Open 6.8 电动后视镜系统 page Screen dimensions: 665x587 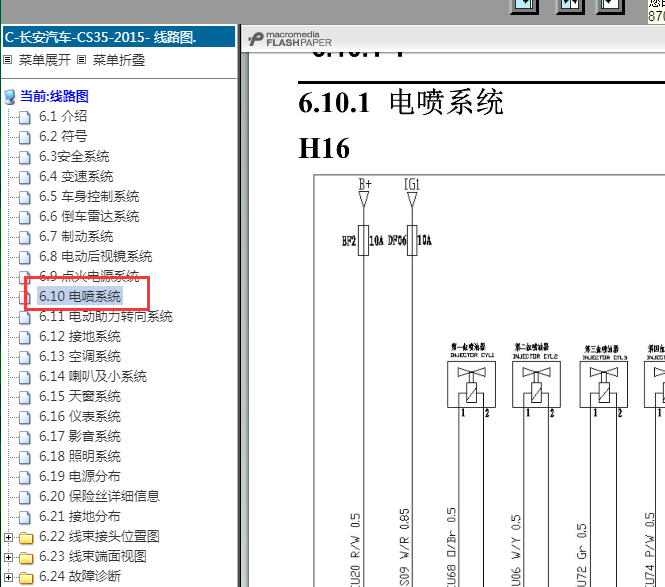coord(95,256)
